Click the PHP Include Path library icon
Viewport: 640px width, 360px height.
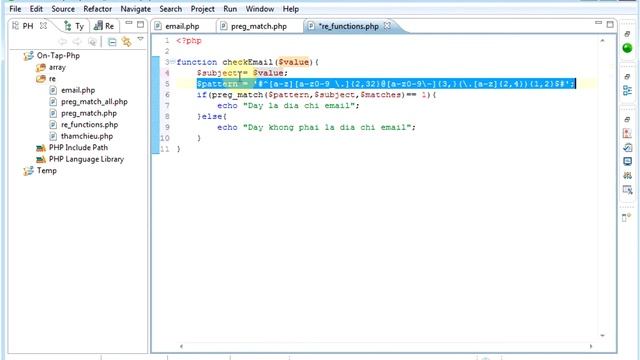pos(41,148)
